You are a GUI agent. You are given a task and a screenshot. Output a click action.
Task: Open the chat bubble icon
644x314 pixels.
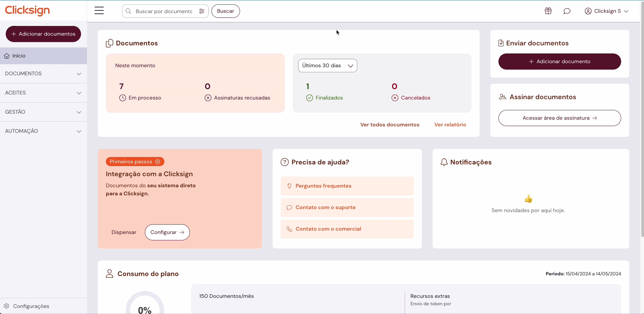(567, 11)
